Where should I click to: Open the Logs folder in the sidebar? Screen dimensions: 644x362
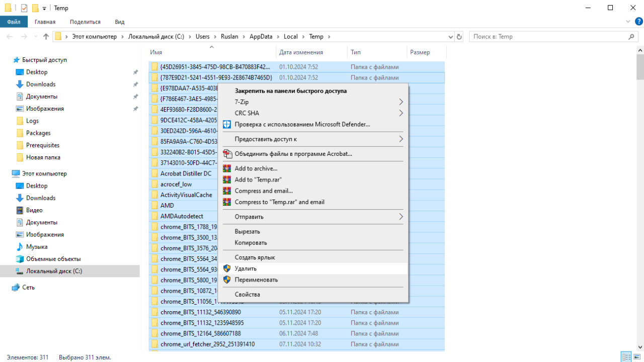[32, 121]
